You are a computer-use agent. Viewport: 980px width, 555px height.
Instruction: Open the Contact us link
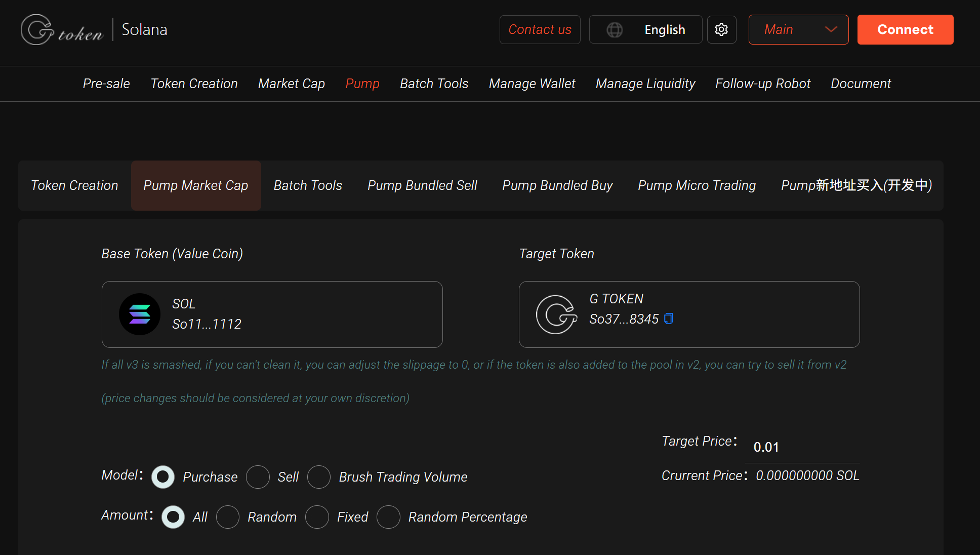tap(540, 29)
